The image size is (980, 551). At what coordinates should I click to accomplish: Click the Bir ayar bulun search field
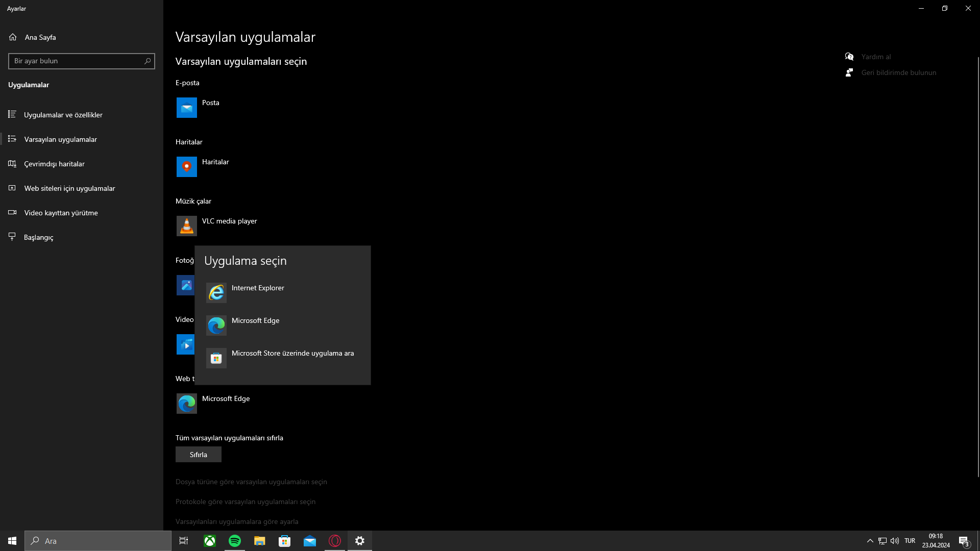[77, 61]
